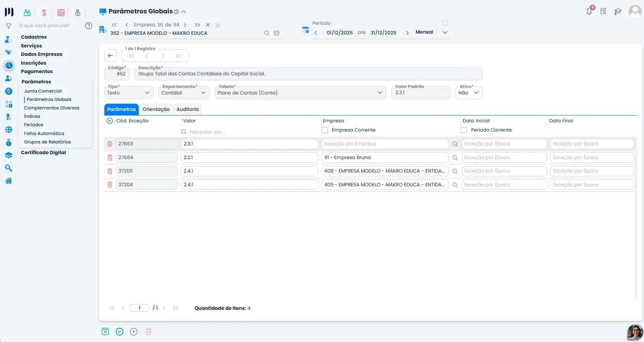Open the notifications bell icon
Screen dimensions: 644x342
(589, 11)
